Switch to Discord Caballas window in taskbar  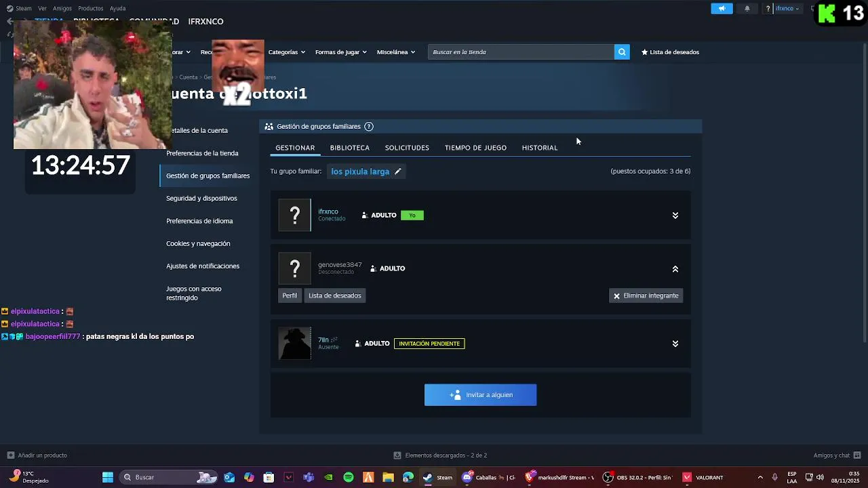(489, 477)
